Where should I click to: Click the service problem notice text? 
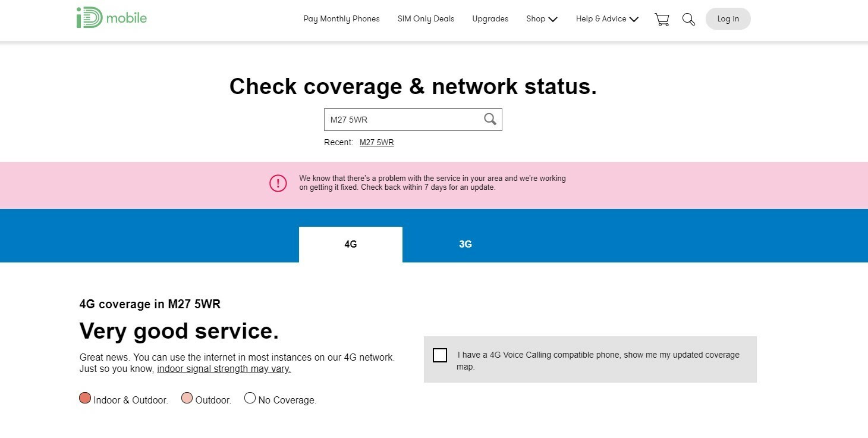[432, 183]
